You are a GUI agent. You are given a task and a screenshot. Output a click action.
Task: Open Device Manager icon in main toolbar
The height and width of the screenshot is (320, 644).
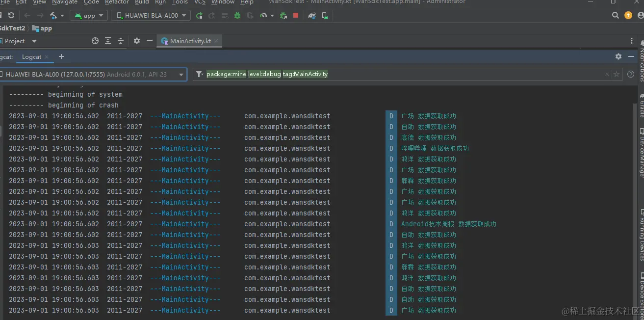click(325, 16)
